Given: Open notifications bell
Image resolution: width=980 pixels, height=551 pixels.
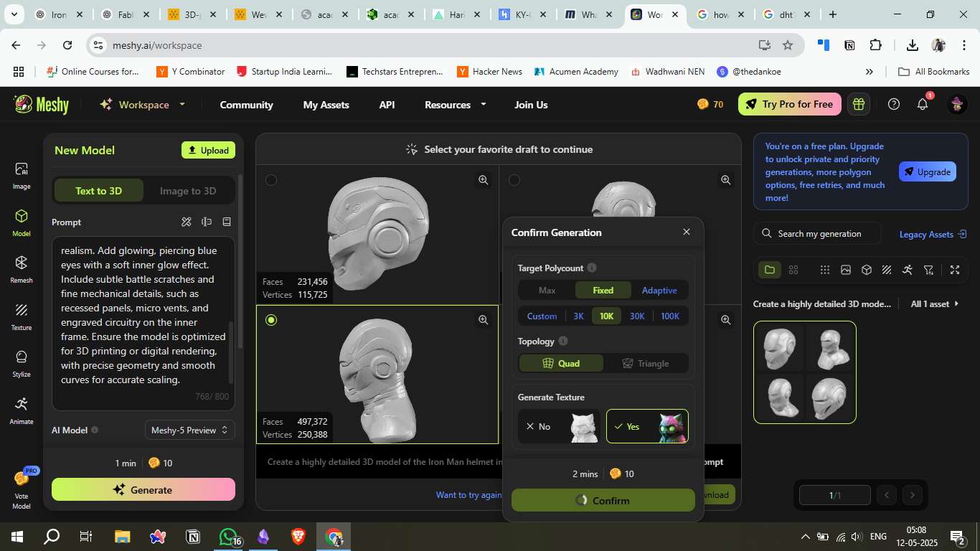Looking at the screenshot, I should (923, 105).
